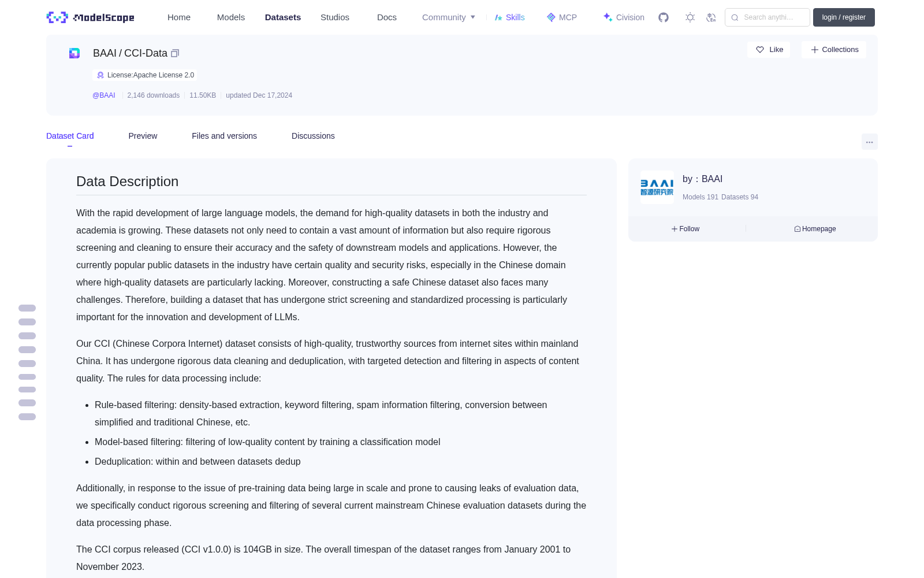Open Civision in the top navigation

[x=624, y=17]
